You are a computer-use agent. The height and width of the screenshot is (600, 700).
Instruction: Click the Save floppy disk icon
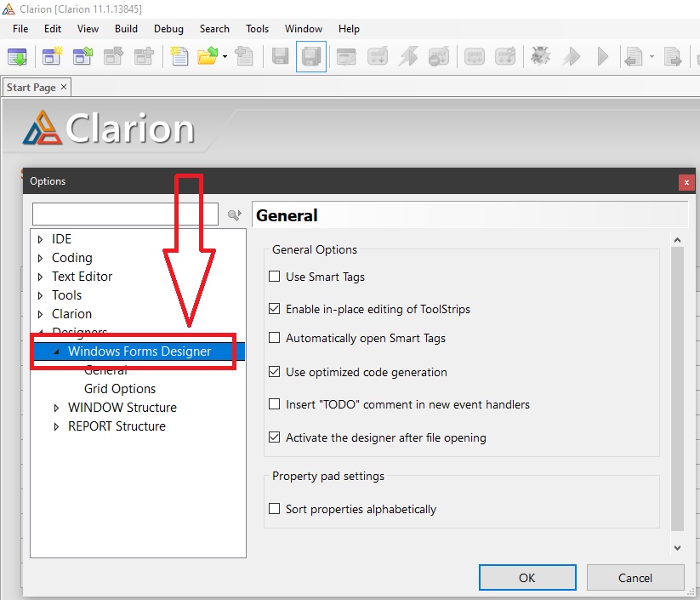pyautogui.click(x=280, y=57)
